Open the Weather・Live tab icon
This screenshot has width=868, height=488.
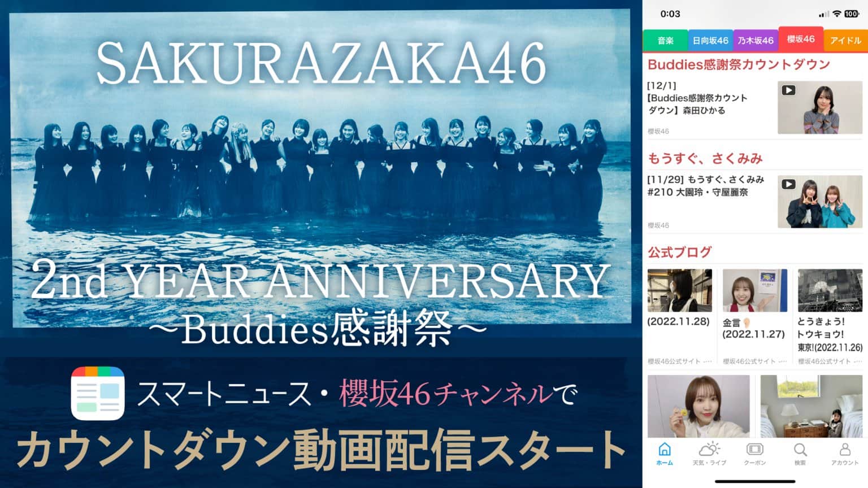(709, 450)
